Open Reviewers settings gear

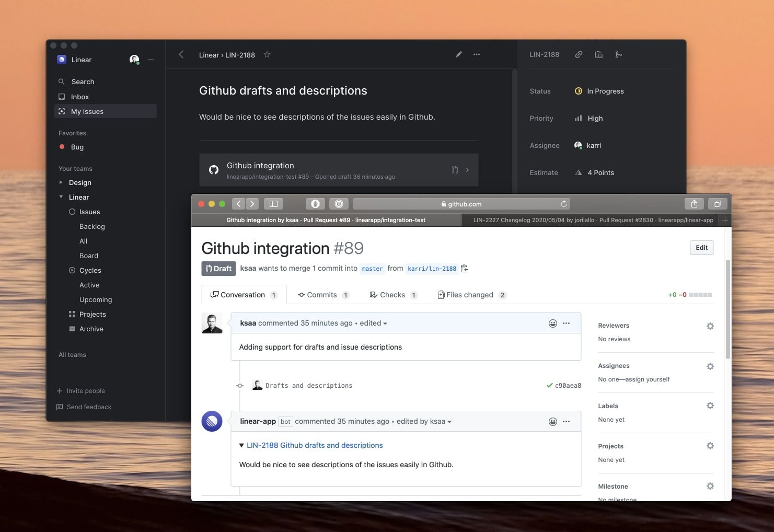(710, 326)
